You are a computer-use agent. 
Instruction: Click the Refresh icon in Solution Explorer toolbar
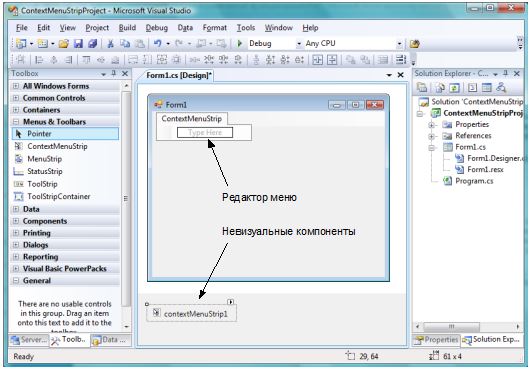click(454, 88)
